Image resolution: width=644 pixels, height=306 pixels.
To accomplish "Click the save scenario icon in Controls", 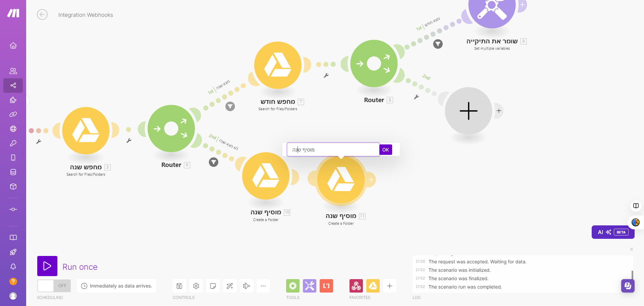I will pos(179,286).
